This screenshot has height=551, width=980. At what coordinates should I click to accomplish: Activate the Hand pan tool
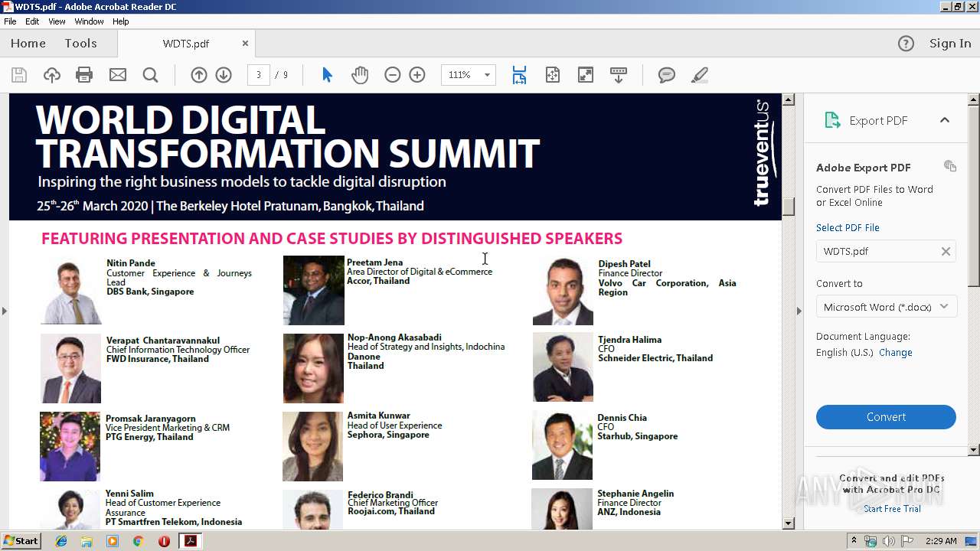pos(360,75)
